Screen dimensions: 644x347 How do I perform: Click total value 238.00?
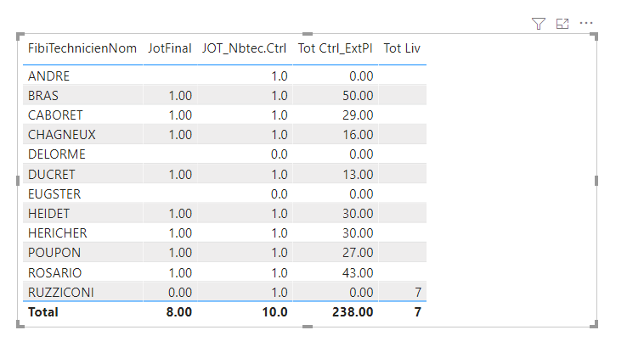(x=353, y=312)
